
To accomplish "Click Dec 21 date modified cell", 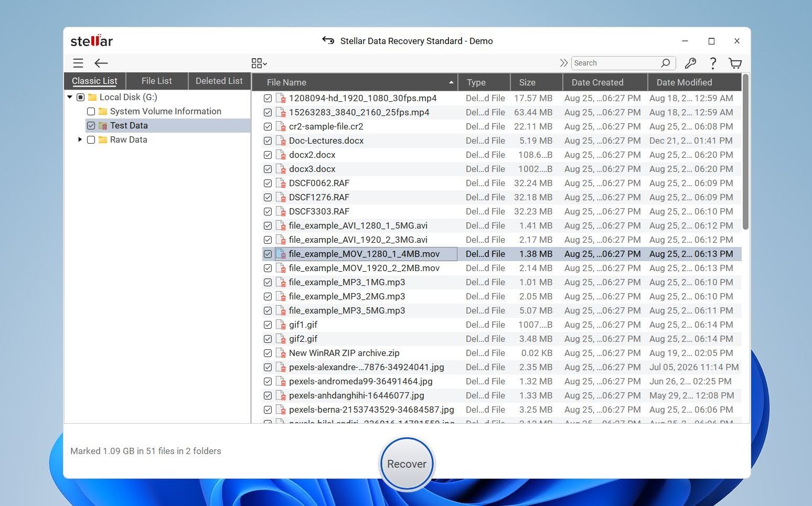I will click(x=691, y=141).
